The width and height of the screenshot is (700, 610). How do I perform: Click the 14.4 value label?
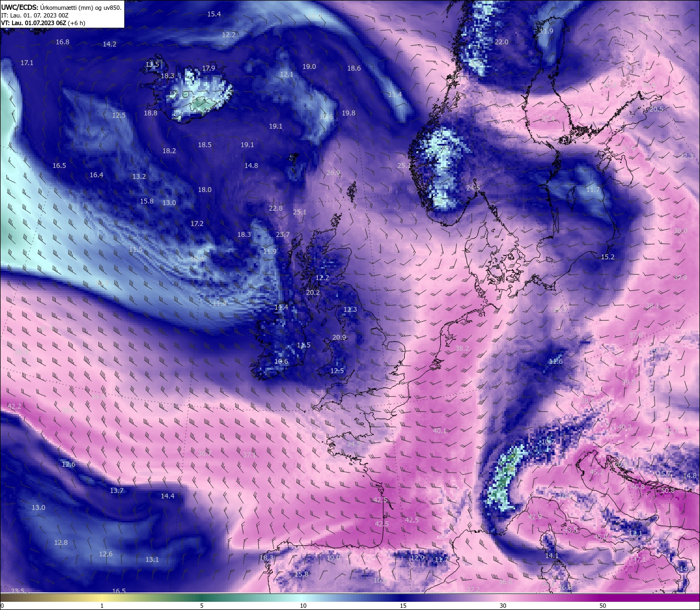point(167,496)
